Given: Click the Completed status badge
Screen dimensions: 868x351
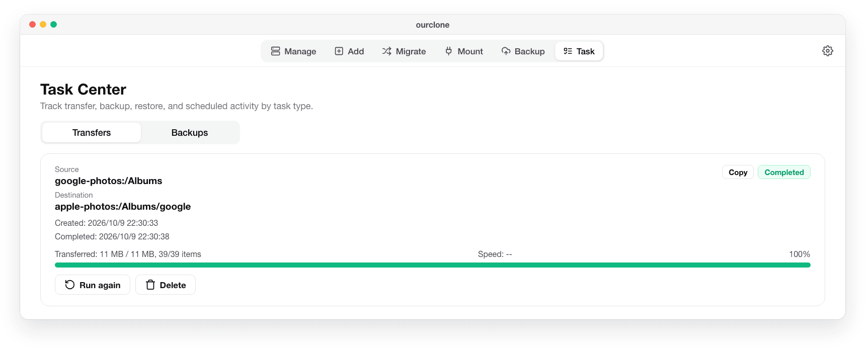Looking at the screenshot, I should click(784, 172).
